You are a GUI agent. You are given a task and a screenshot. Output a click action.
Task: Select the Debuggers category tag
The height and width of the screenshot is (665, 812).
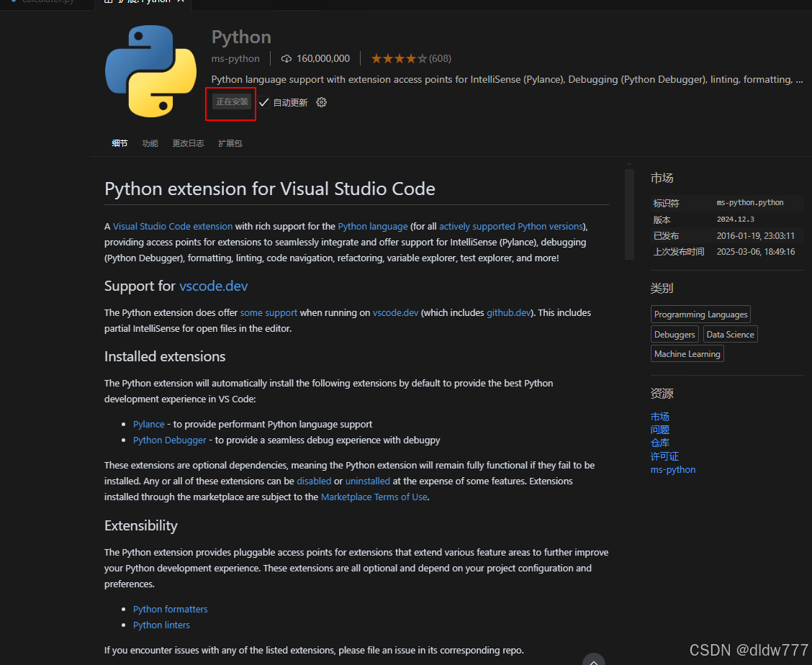pos(675,334)
